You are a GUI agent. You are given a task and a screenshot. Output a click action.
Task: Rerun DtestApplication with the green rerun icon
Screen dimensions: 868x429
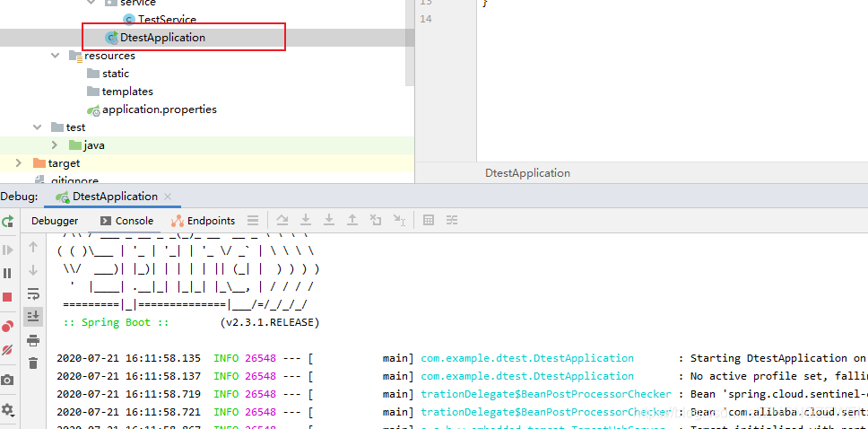tap(8, 221)
